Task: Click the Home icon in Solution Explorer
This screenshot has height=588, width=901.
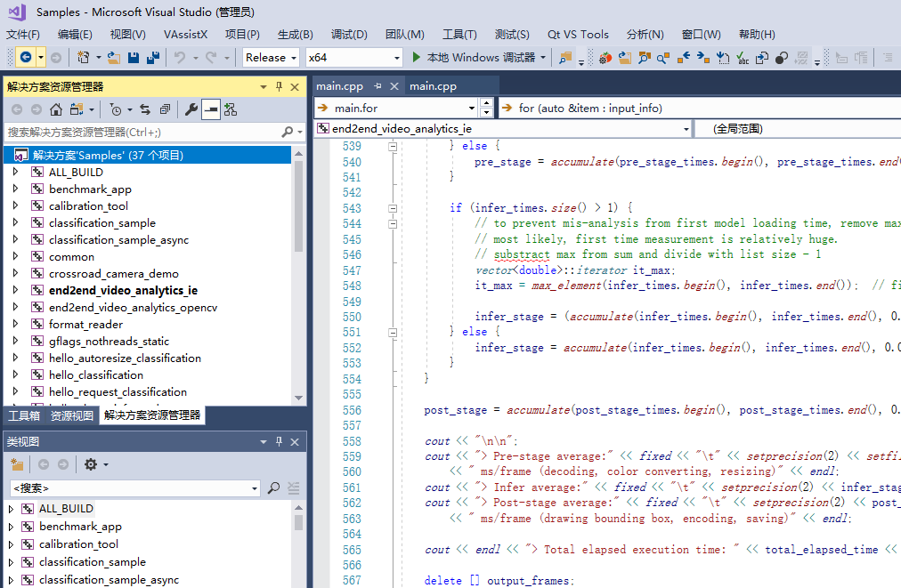Action: coord(55,109)
